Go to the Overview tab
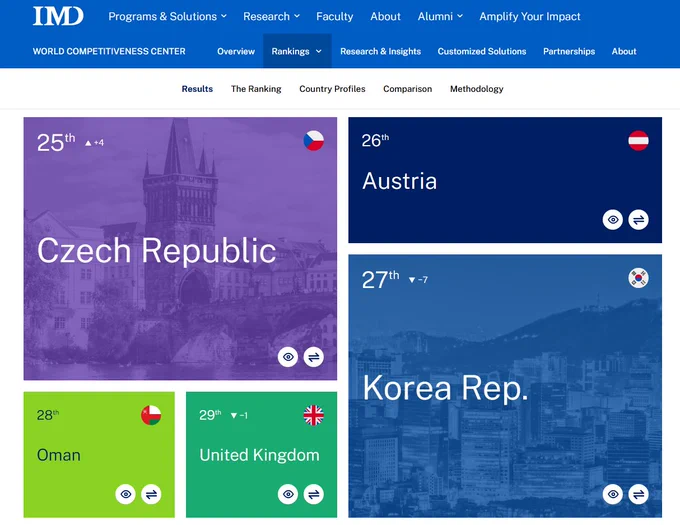Image resolution: width=680 pixels, height=525 pixels. (x=236, y=51)
